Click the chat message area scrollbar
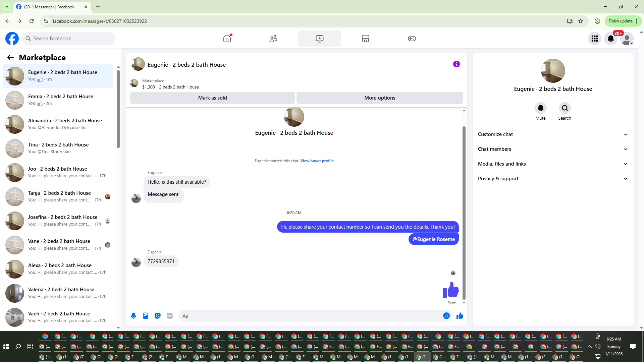 [464, 213]
